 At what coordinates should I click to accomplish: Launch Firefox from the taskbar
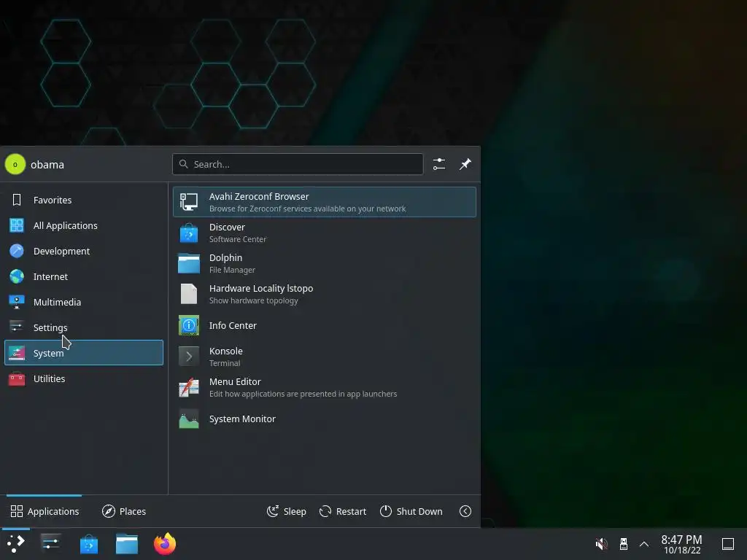point(165,544)
